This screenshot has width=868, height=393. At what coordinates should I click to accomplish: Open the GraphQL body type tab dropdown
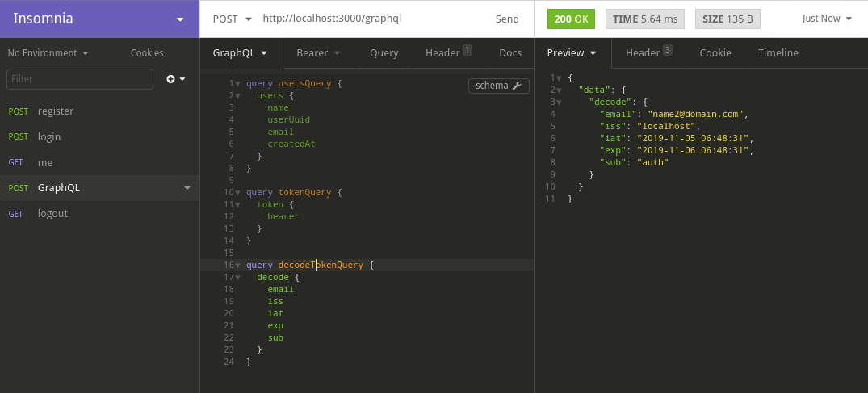241,53
